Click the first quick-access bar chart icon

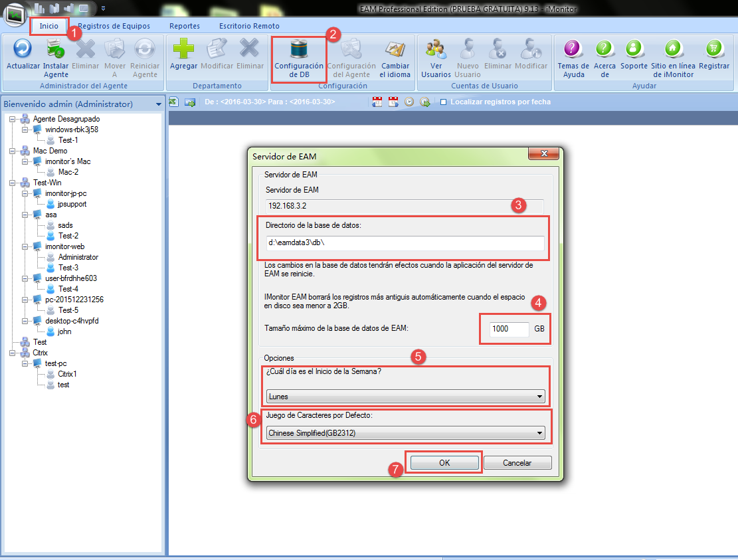pyautogui.click(x=40, y=8)
